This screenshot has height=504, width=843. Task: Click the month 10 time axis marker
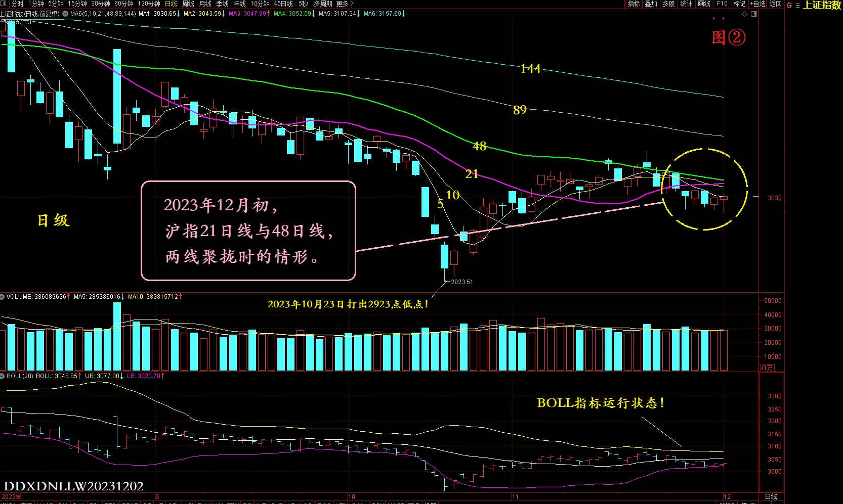(x=352, y=497)
